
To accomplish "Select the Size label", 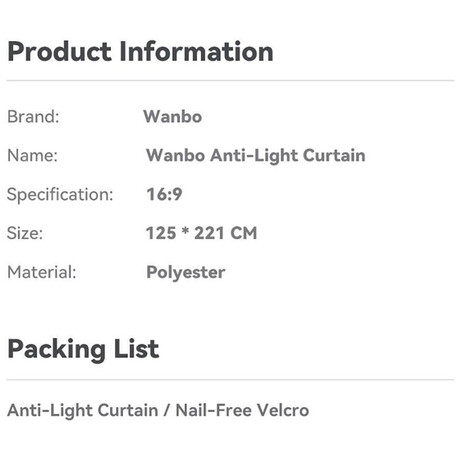I will pyautogui.click(x=25, y=233).
